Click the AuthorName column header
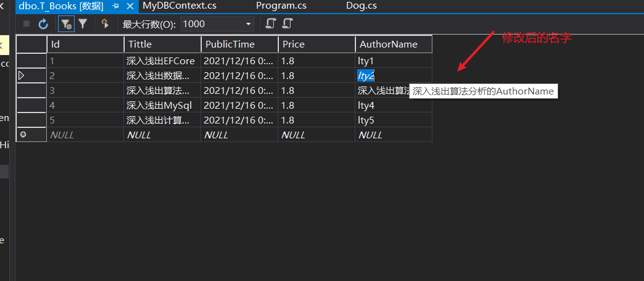Viewport: 644px width, 281px height. coord(394,44)
